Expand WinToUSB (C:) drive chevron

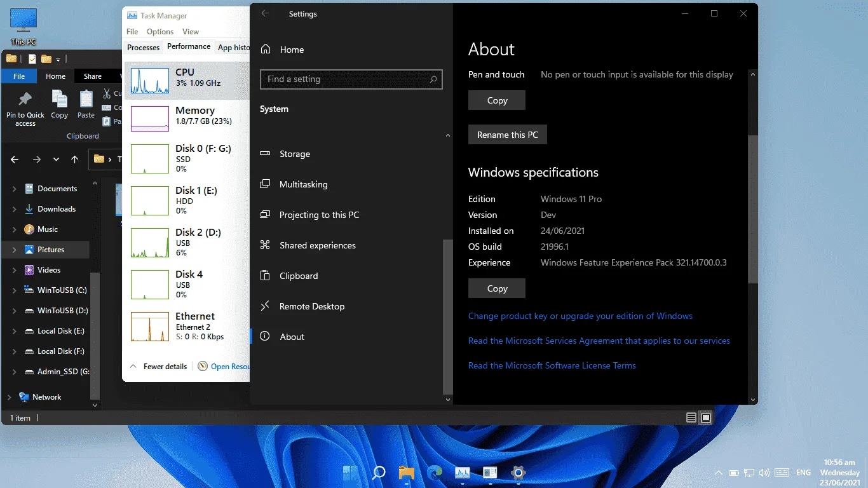15,290
